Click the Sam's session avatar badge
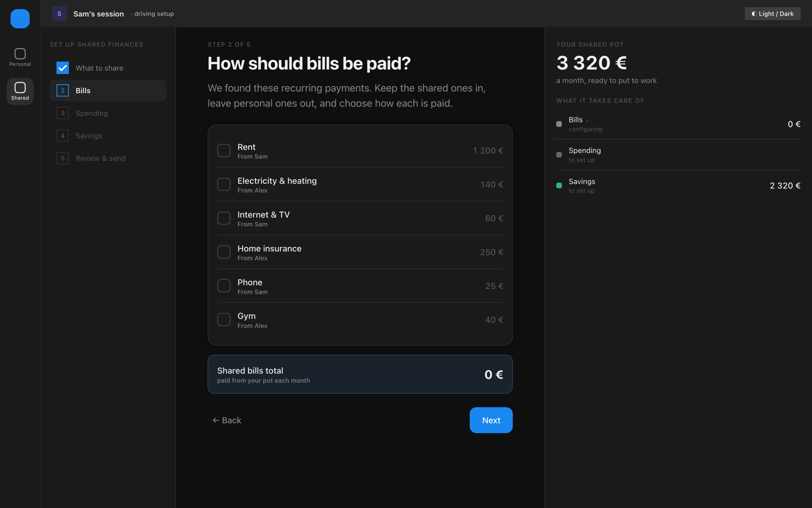Screen dimensions: 812x508 pos(59,14)
